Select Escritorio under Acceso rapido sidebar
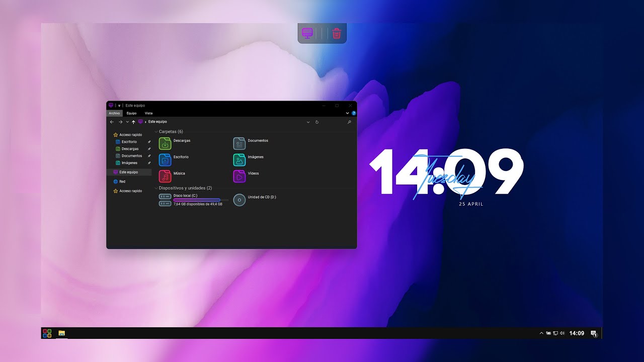 [129, 142]
